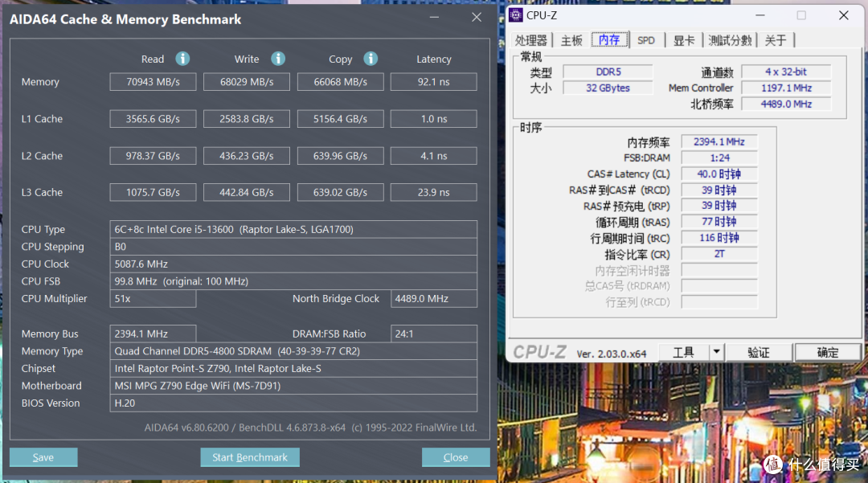Click Mem Controller value 1197.1 MHz
The image size is (868, 483).
(x=786, y=88)
